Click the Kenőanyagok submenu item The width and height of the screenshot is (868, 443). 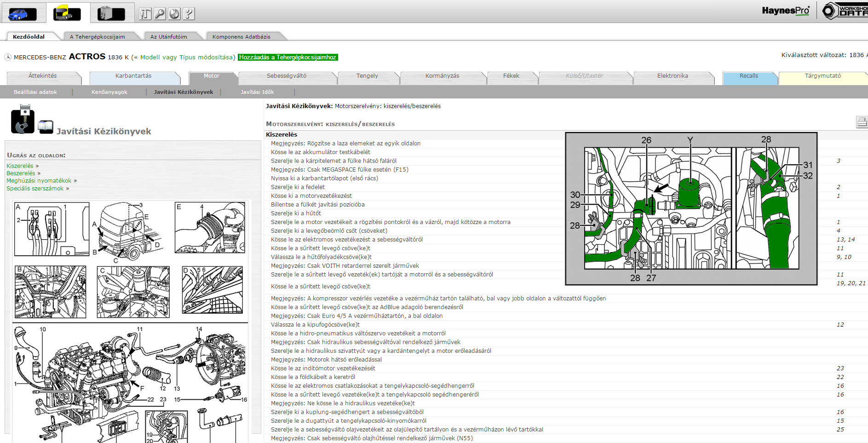click(x=109, y=92)
